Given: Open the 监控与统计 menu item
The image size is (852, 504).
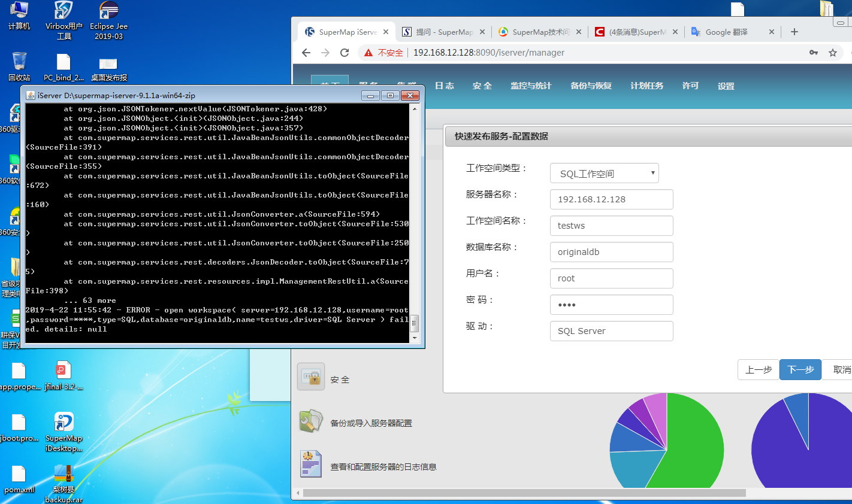Looking at the screenshot, I should (x=531, y=86).
